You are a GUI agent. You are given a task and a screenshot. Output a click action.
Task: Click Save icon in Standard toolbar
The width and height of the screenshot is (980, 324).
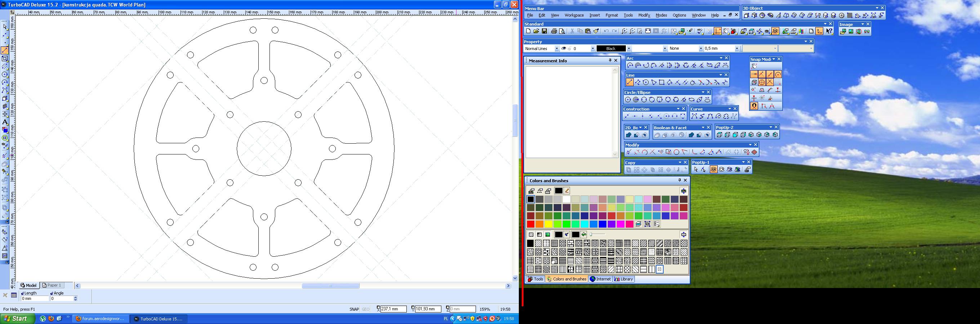(544, 32)
